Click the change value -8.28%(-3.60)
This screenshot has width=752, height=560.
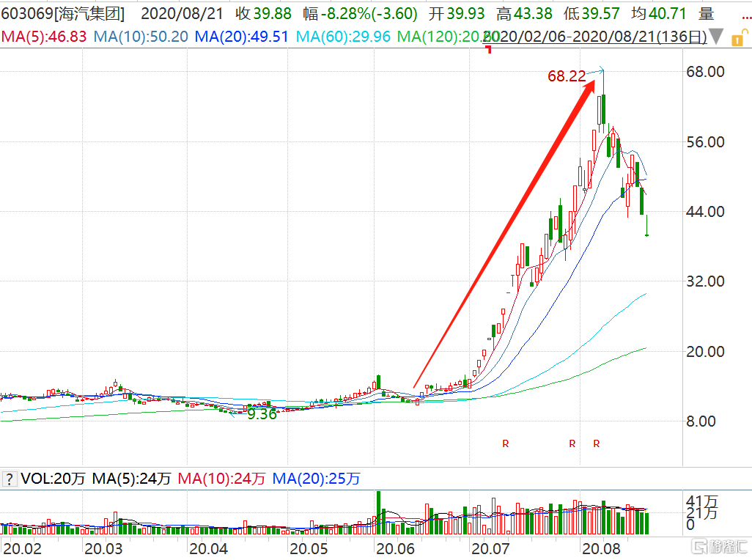[x=369, y=13]
